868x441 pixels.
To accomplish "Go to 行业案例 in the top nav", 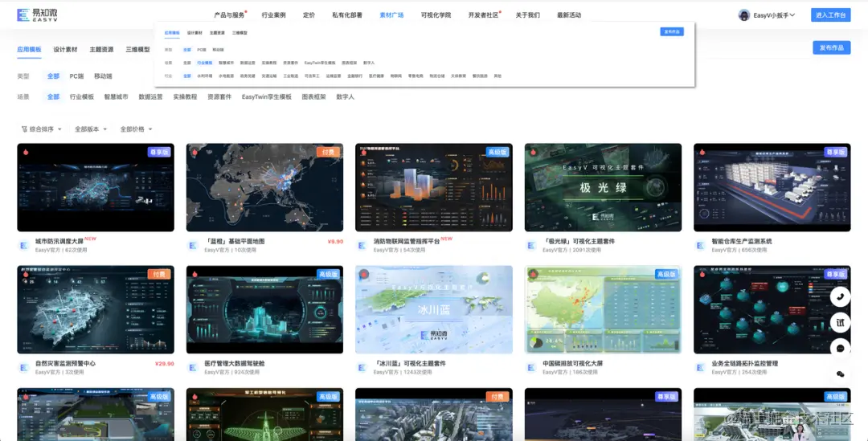I will click(x=273, y=15).
